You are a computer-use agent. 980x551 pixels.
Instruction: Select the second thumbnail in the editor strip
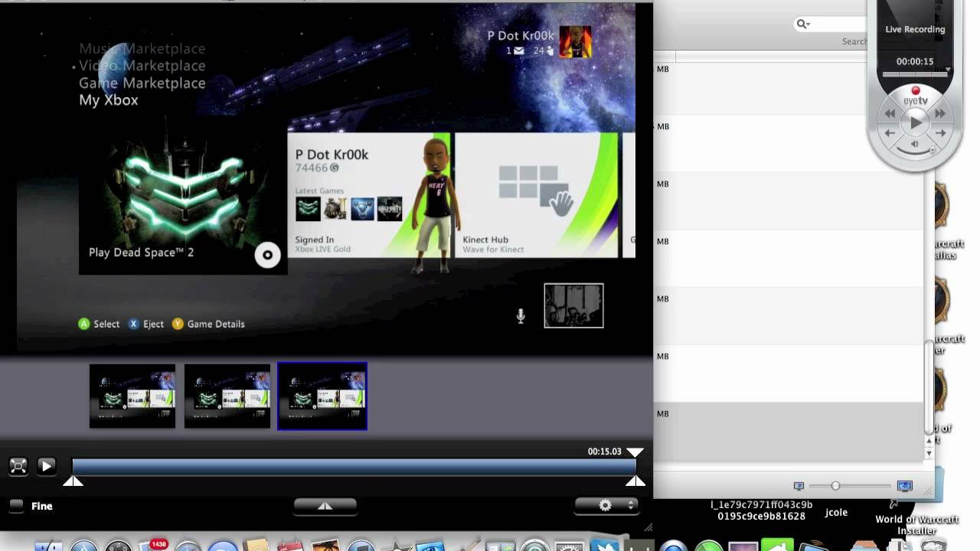pos(227,396)
